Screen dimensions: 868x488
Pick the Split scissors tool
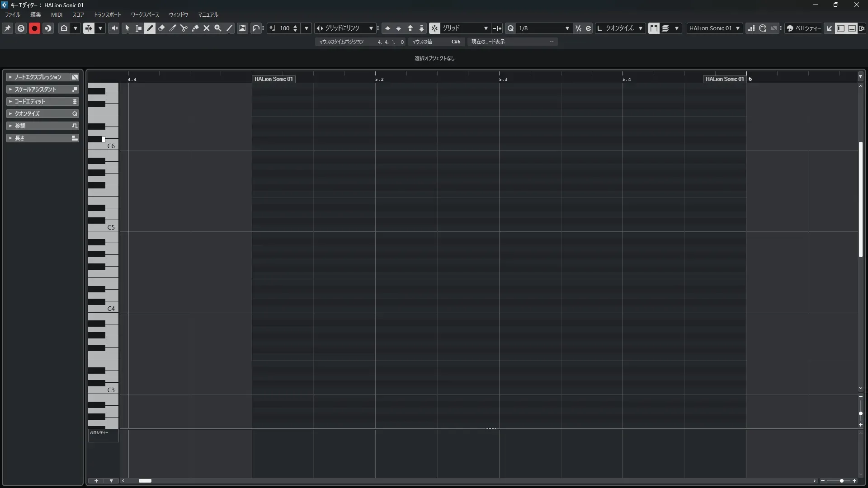pyautogui.click(x=184, y=28)
